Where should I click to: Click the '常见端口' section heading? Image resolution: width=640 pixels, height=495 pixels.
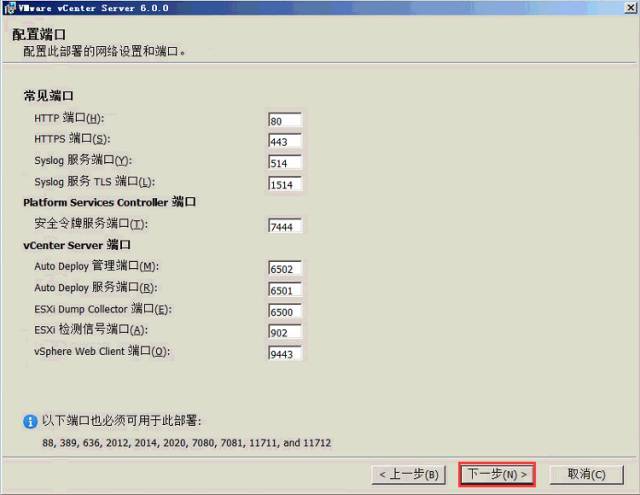pos(48,96)
